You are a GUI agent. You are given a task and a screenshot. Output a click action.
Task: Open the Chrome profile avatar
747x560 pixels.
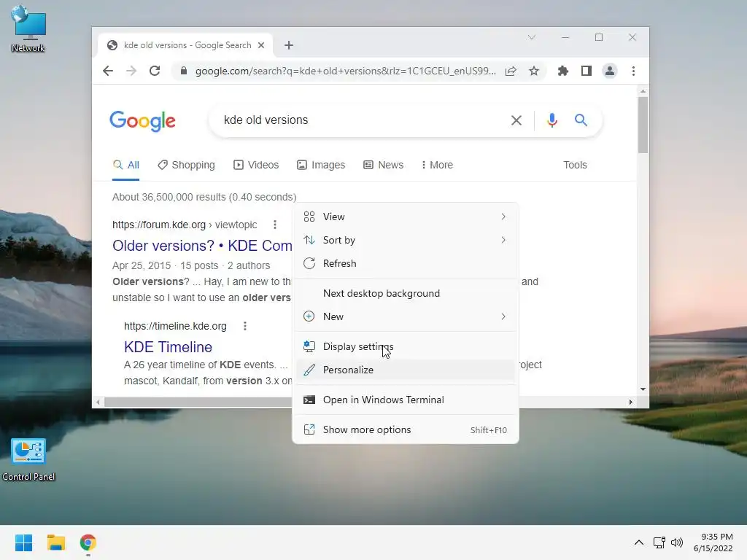point(610,71)
